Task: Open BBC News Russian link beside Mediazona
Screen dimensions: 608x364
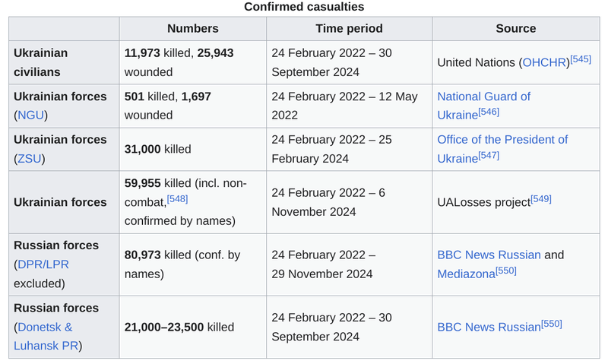Action: 489,255
